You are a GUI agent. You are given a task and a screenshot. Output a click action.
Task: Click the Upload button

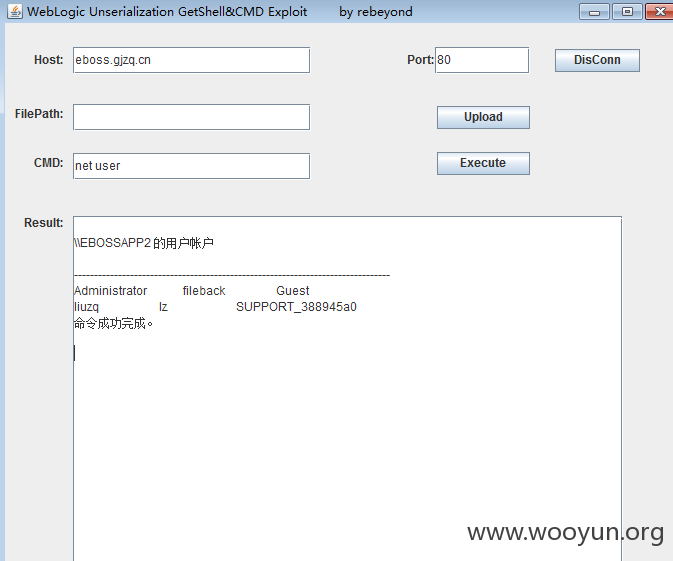483,117
